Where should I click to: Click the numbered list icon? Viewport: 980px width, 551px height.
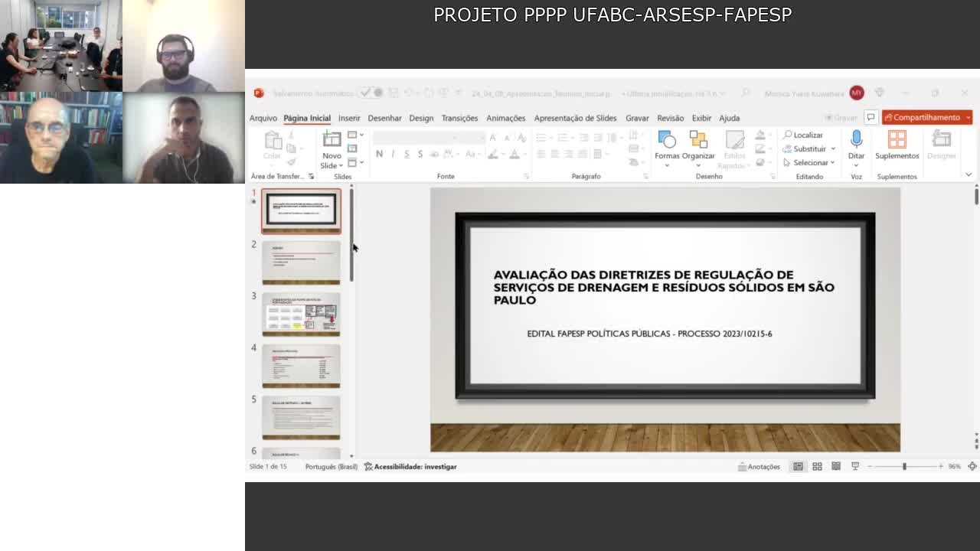(564, 137)
